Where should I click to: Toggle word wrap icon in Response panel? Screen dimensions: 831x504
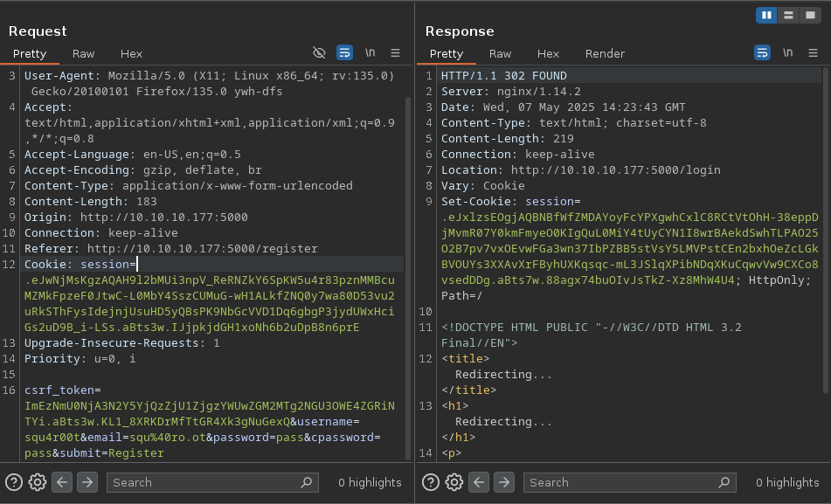pos(762,53)
